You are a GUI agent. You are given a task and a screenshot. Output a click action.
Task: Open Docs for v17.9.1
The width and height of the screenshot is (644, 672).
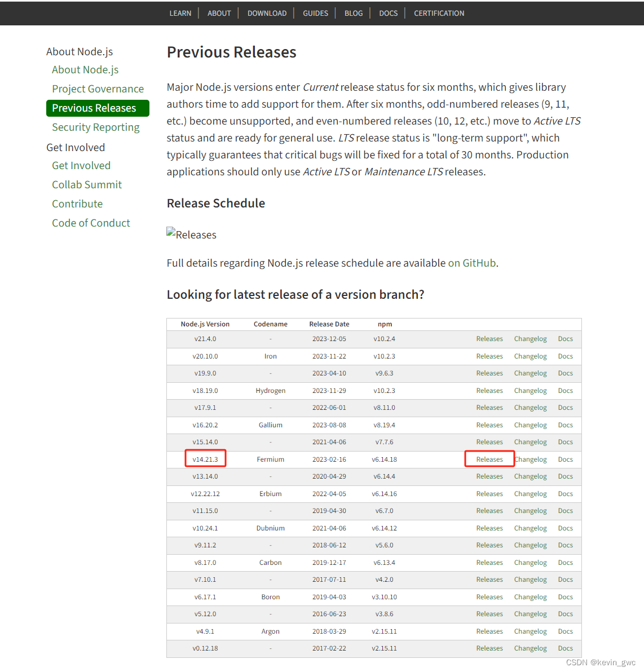tap(565, 408)
